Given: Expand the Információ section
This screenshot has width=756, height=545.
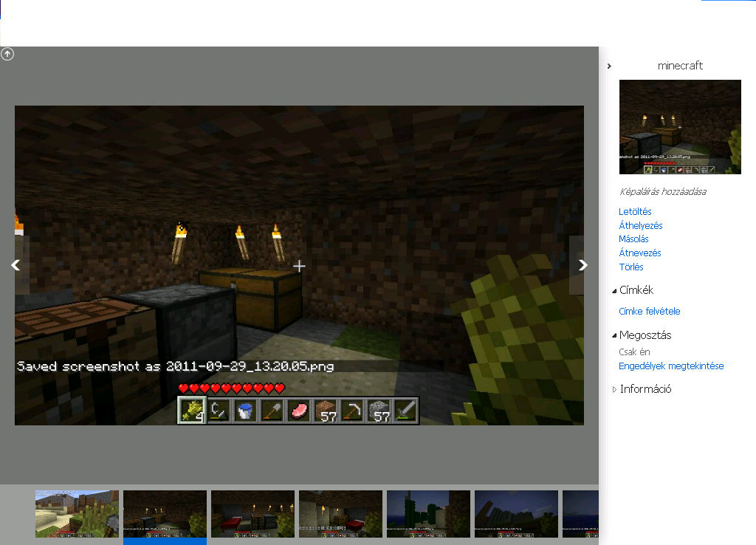Looking at the screenshot, I should point(614,389).
